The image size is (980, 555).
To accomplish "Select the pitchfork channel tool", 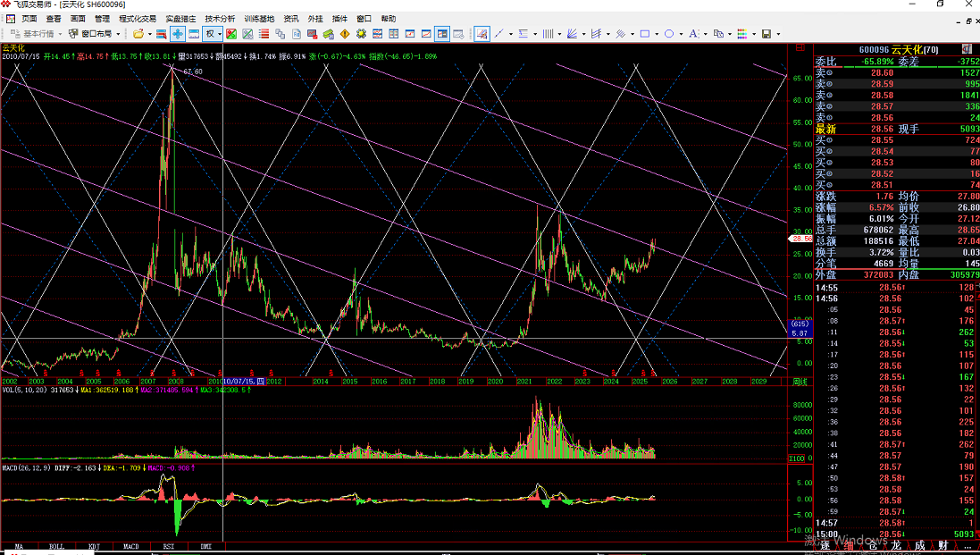I will (x=596, y=34).
